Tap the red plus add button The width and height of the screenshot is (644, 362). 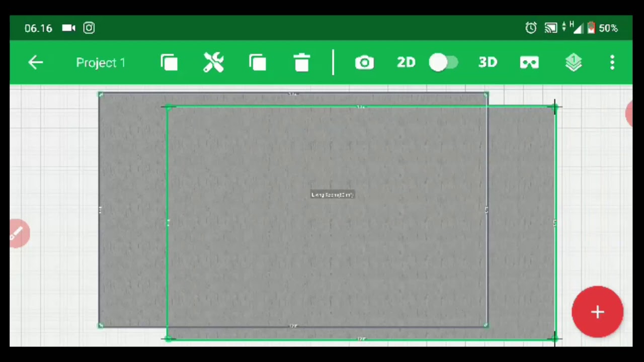pyautogui.click(x=597, y=312)
